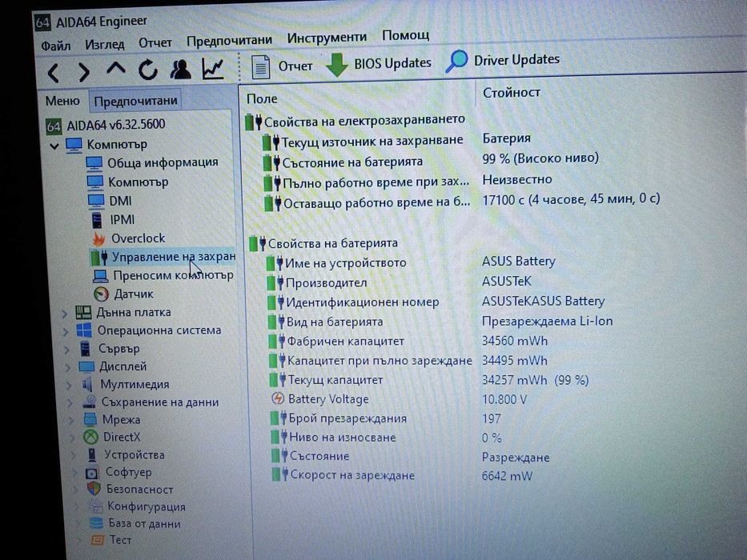The height and width of the screenshot is (560, 747).
Task: Open BIOS Updates from the toolbar
Action: 379,64
